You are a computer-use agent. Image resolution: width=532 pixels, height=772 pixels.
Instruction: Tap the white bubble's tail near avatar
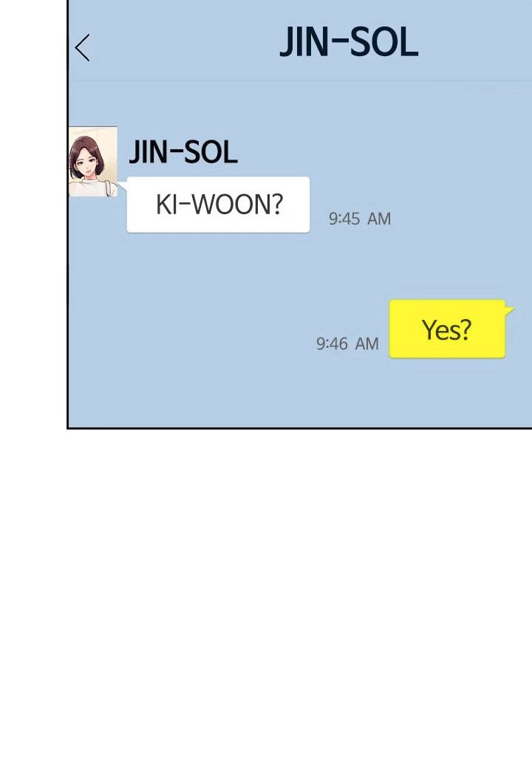(x=122, y=186)
